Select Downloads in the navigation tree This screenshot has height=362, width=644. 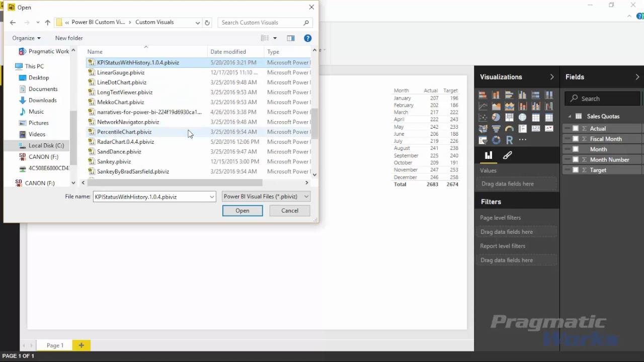(x=42, y=100)
